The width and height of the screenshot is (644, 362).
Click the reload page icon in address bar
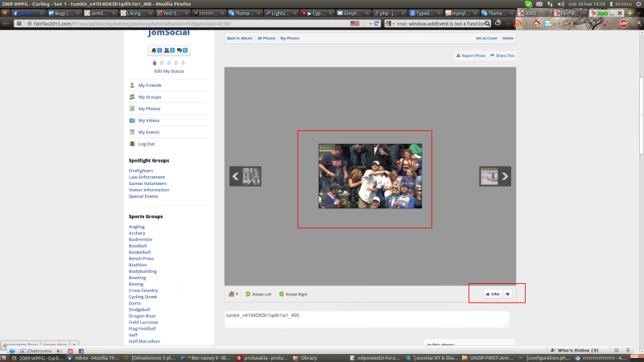[377, 24]
